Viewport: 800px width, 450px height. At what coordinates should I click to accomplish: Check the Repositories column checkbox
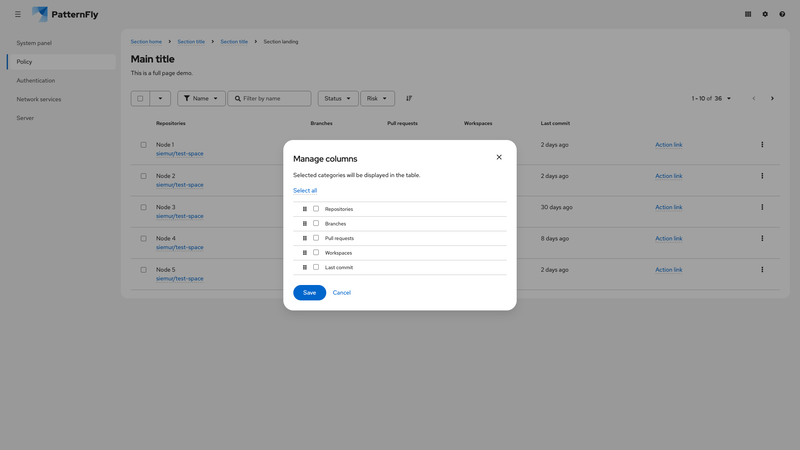pos(316,209)
